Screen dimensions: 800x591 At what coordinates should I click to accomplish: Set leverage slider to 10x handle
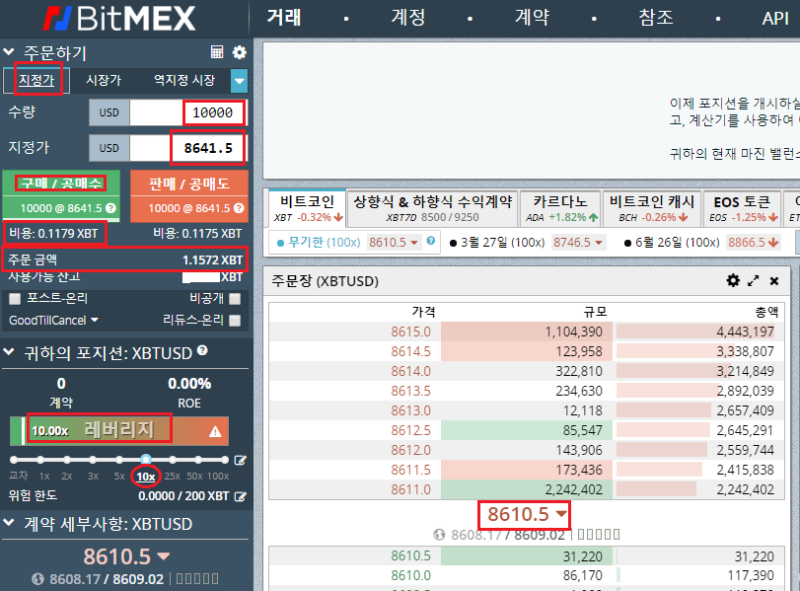point(146,460)
